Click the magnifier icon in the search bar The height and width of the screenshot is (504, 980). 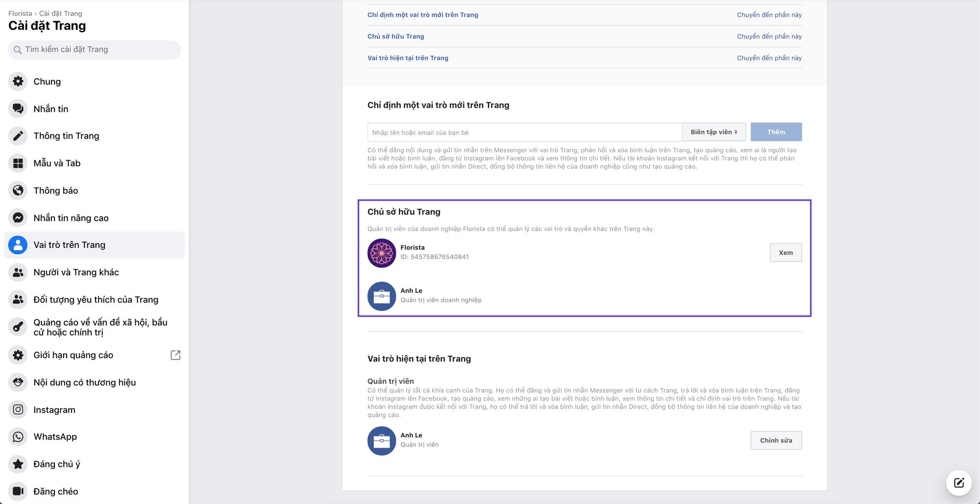pyautogui.click(x=18, y=49)
